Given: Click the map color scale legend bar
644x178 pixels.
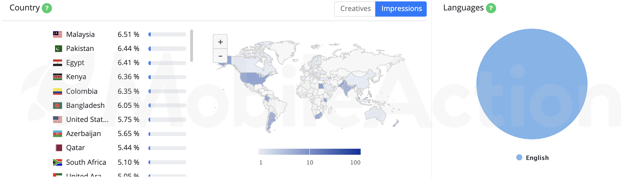Looking at the screenshot, I should click(x=310, y=152).
